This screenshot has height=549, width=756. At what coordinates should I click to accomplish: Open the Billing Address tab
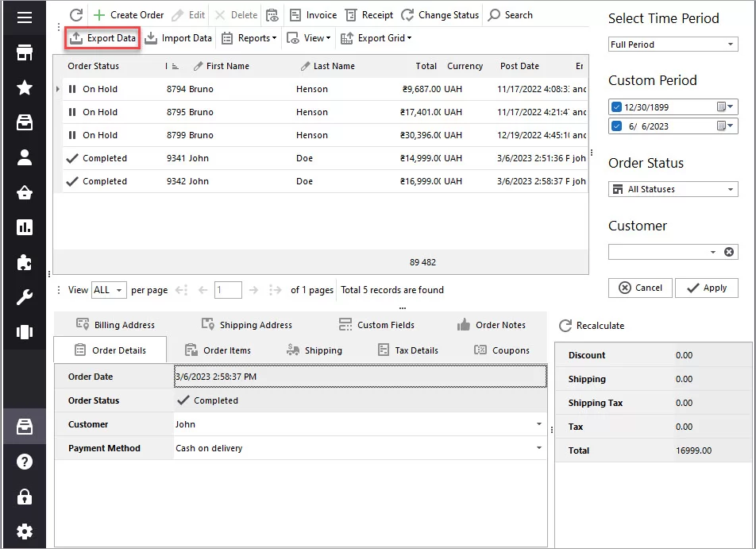point(122,324)
